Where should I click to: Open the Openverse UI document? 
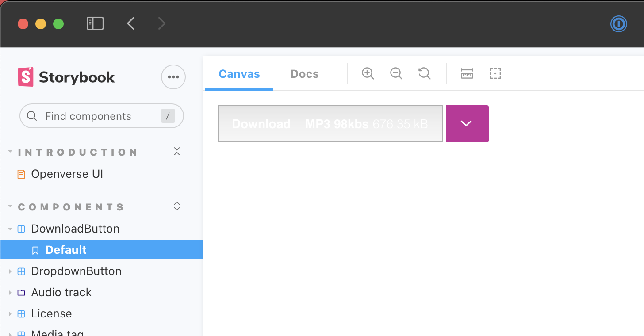[67, 174]
